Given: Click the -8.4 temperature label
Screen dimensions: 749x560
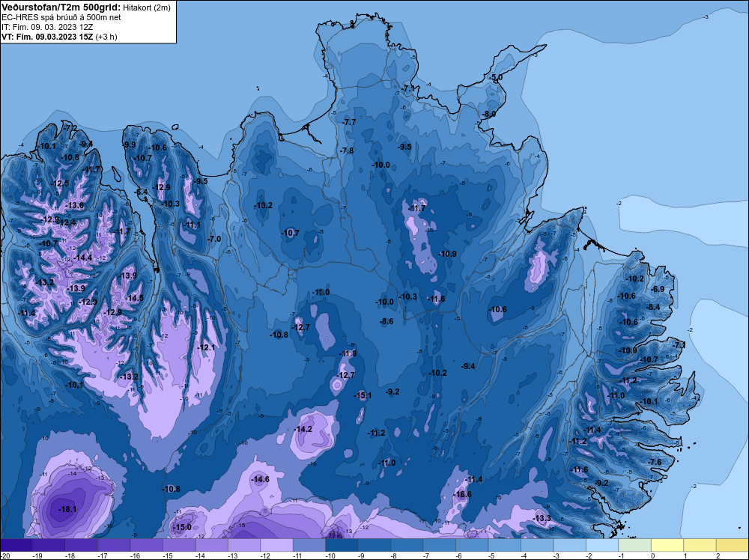Looking at the screenshot, I should coord(653,307).
